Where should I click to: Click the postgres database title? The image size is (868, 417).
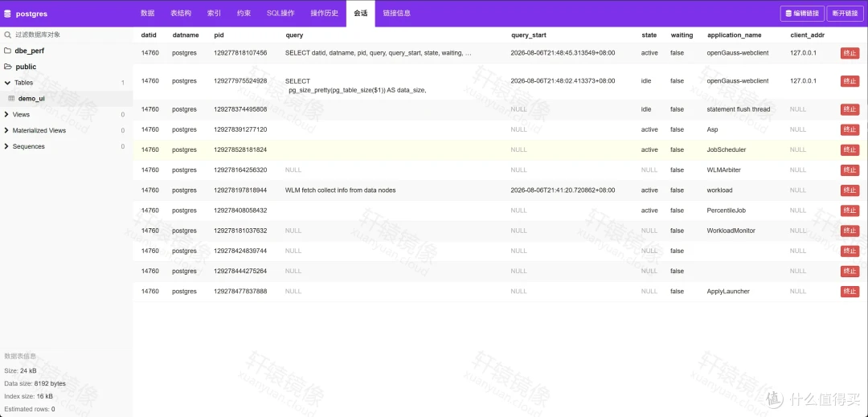coord(31,14)
